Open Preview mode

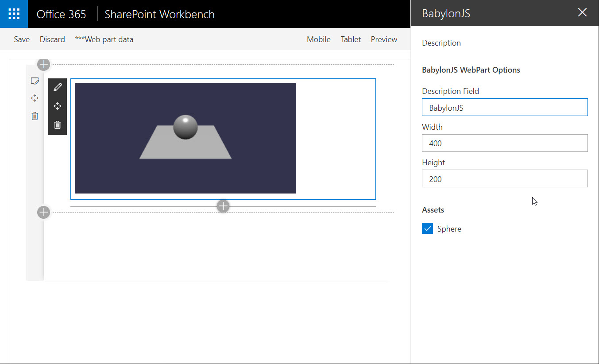(x=384, y=39)
